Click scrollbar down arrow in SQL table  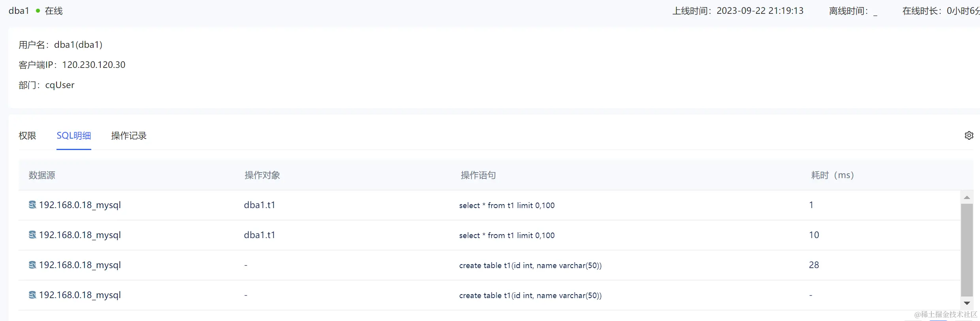pos(967,303)
